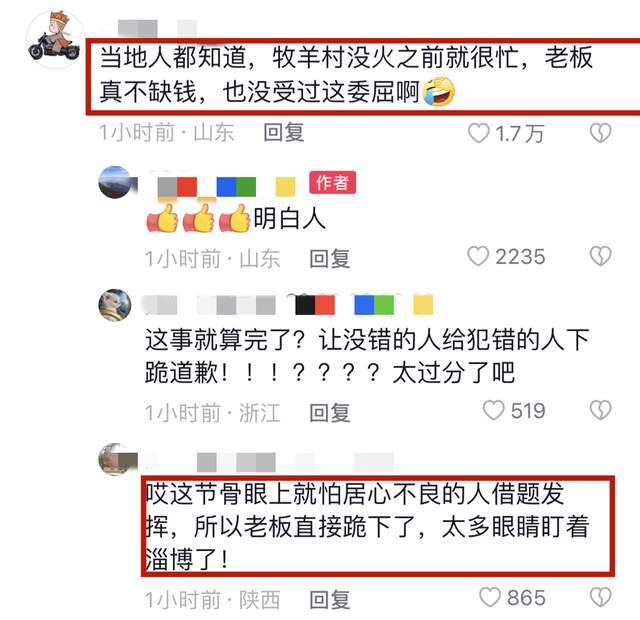Image resolution: width=640 pixels, height=620 pixels.
Task: Dislike the top comment about 牧羊村
Action: [x=600, y=133]
